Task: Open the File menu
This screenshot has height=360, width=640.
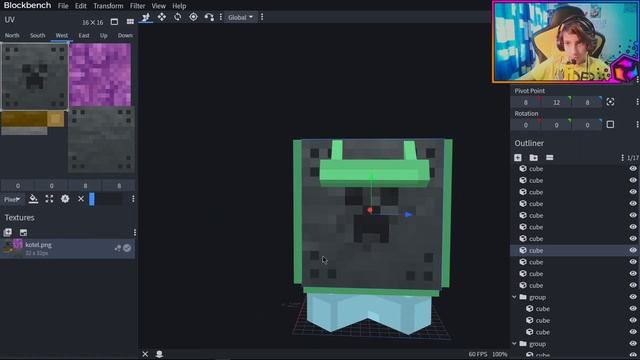Action: pyautogui.click(x=63, y=6)
